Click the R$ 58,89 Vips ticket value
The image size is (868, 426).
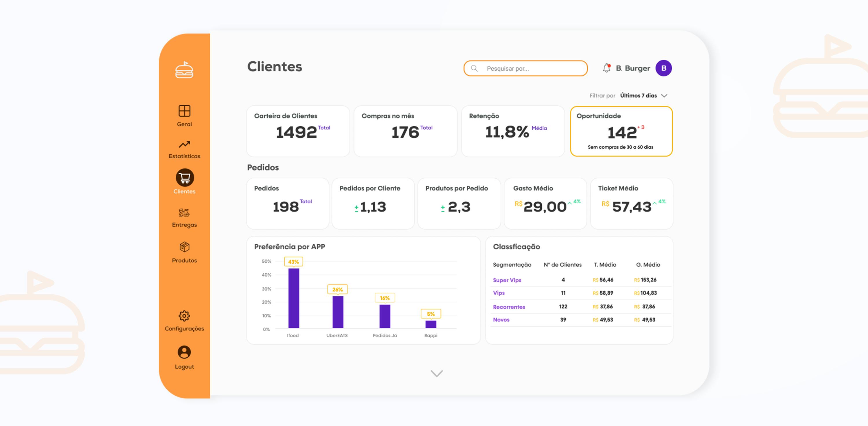point(603,293)
